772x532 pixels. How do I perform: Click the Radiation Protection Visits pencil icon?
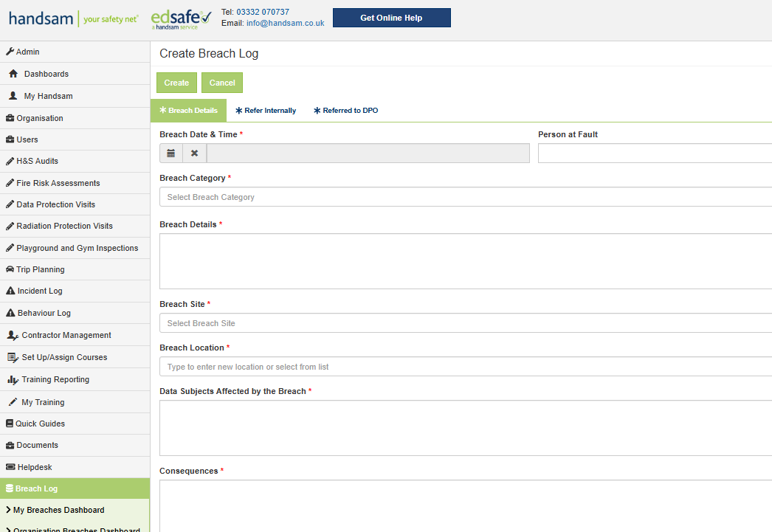coord(10,226)
